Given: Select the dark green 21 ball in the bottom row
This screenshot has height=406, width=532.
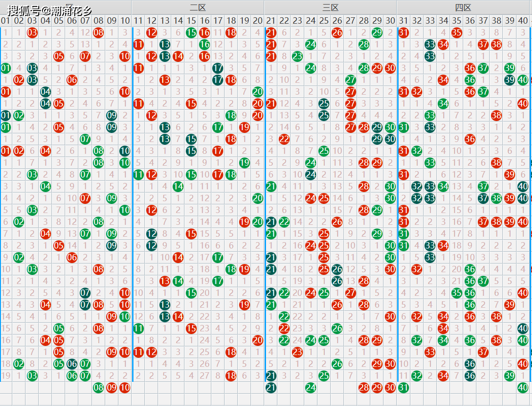Looking at the screenshot, I should coord(271,388).
